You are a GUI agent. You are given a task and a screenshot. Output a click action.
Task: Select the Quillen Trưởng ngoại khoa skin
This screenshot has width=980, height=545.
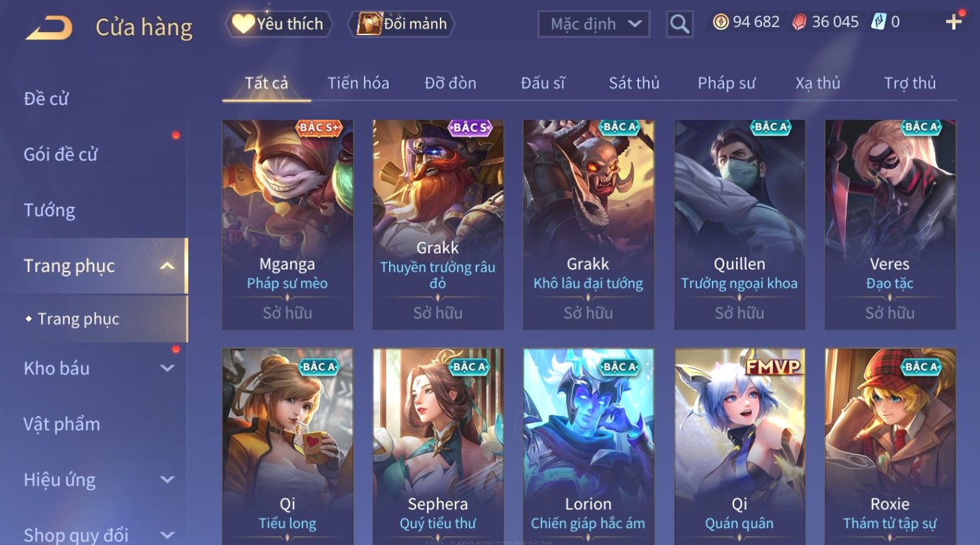pyautogui.click(x=739, y=225)
